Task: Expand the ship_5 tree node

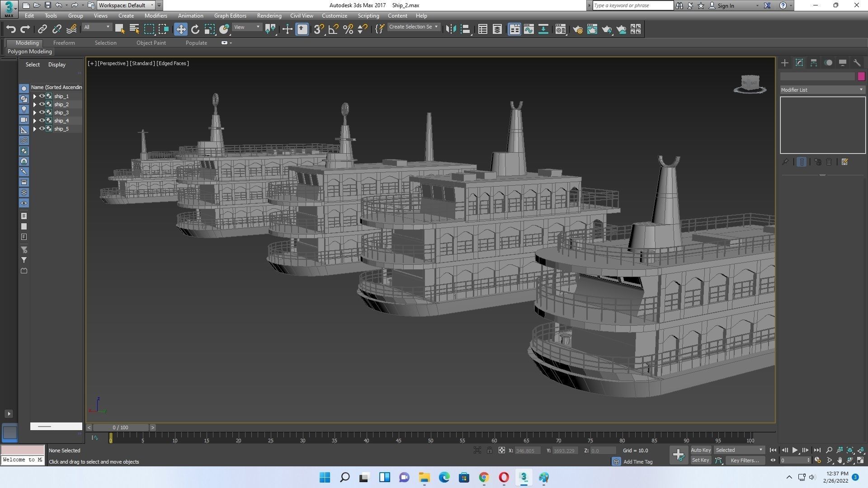Action: pos(34,129)
